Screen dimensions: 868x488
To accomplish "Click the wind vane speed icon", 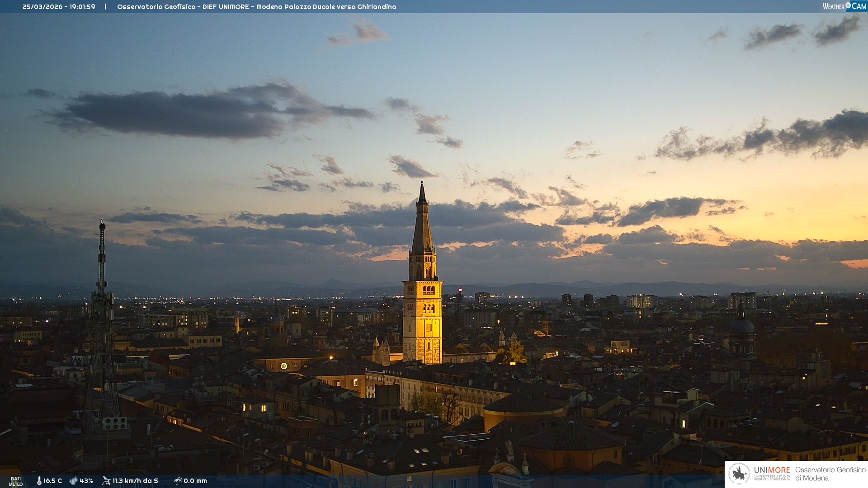I will pyautogui.click(x=106, y=481).
